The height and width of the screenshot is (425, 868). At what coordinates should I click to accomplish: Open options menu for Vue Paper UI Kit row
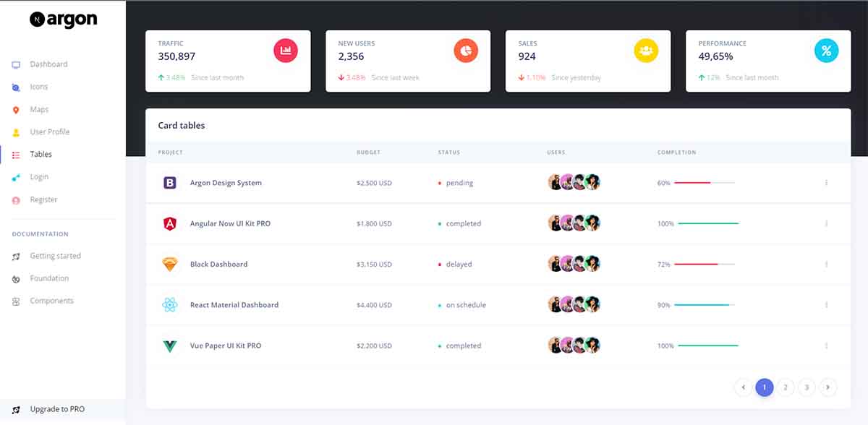826,346
